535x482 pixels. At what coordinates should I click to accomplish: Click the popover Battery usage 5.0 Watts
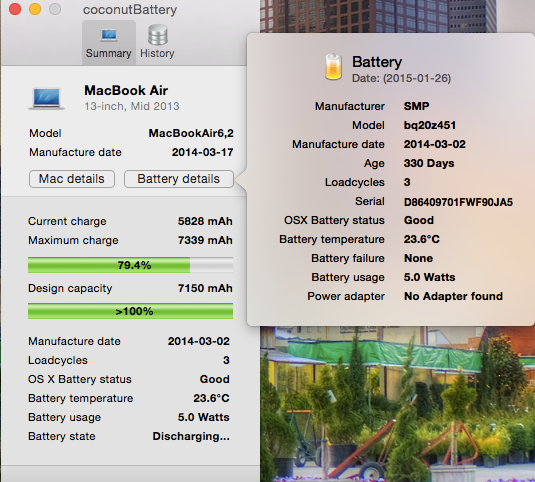[x=430, y=277]
